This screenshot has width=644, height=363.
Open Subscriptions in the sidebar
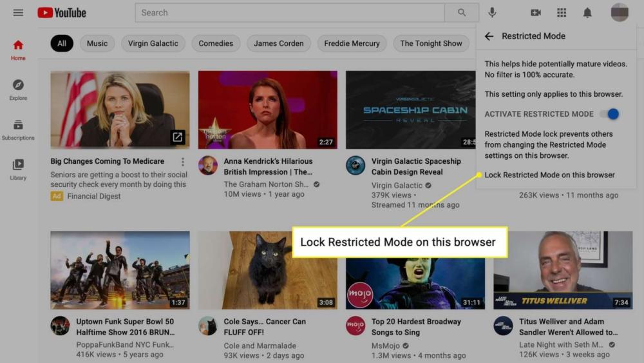coord(18,130)
